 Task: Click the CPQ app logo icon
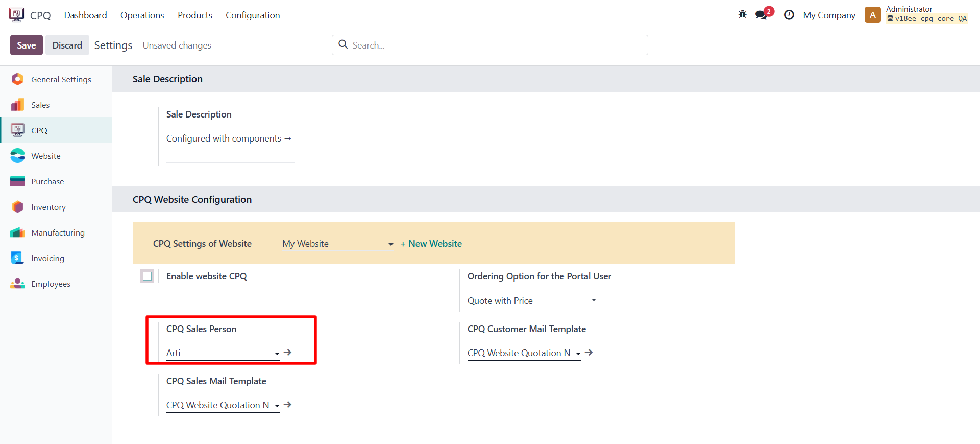[16, 15]
